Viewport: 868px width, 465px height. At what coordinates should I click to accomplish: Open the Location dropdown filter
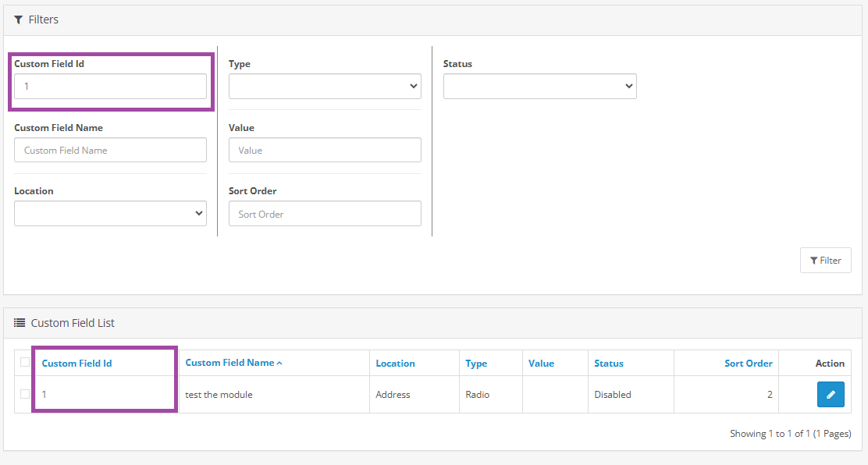110,214
